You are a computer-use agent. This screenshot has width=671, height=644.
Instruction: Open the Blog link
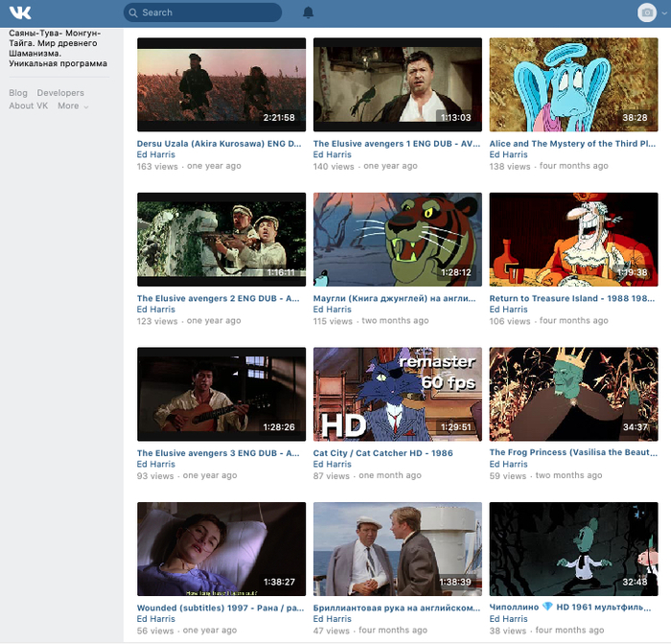point(18,93)
